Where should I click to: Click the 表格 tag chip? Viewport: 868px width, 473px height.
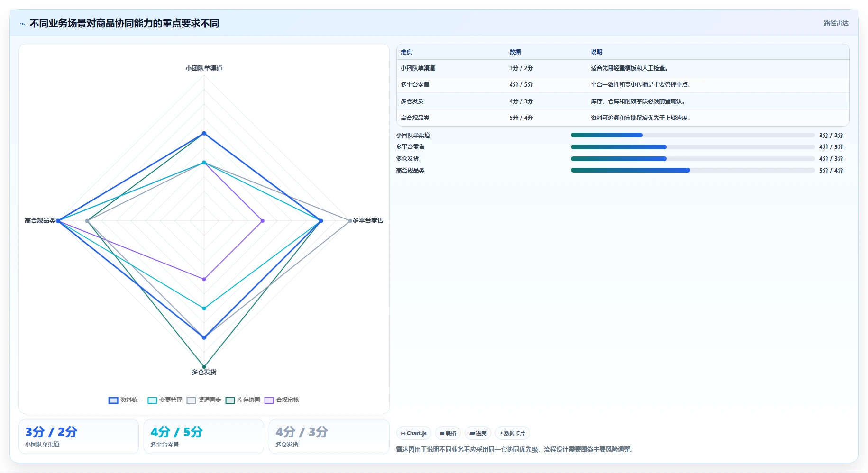(x=448, y=433)
